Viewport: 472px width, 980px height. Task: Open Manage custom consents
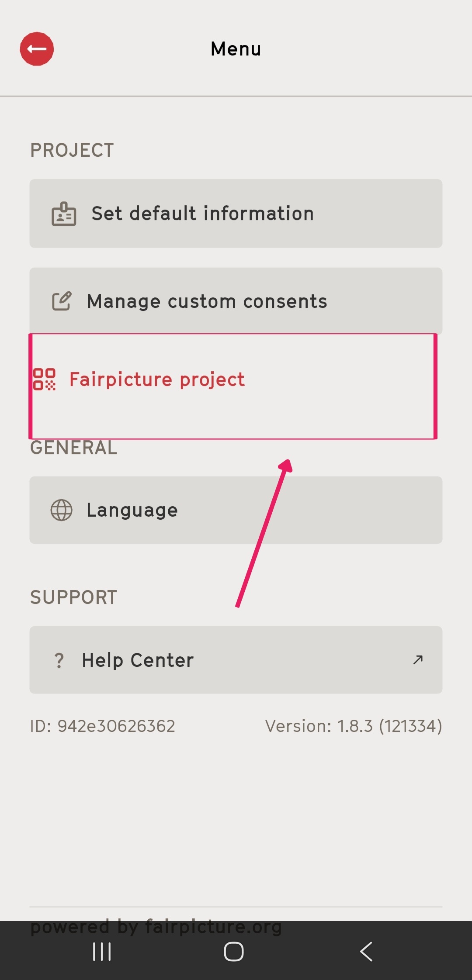click(236, 301)
